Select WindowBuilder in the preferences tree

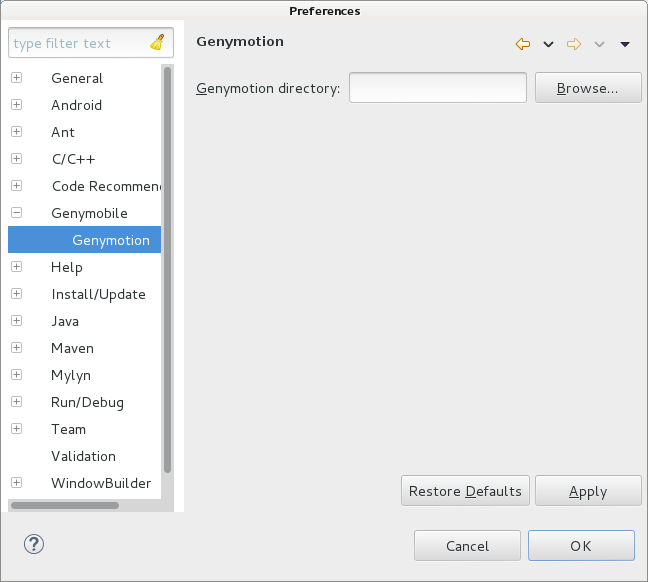101,483
